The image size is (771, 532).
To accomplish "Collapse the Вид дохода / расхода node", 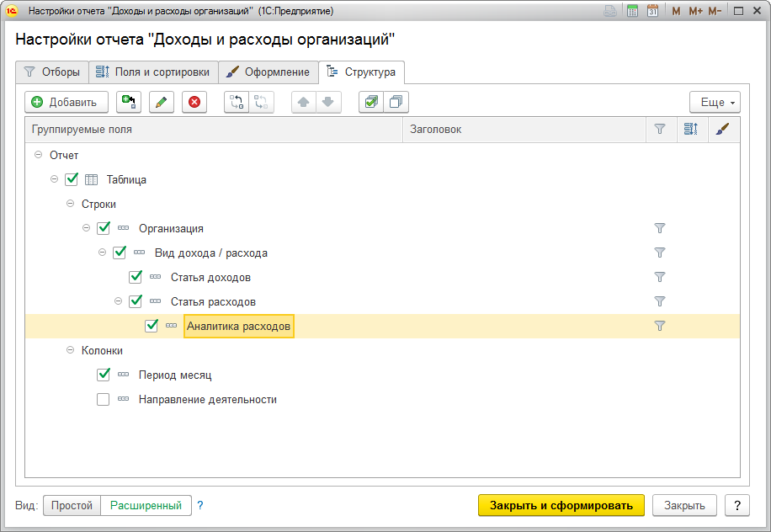I will coord(103,253).
